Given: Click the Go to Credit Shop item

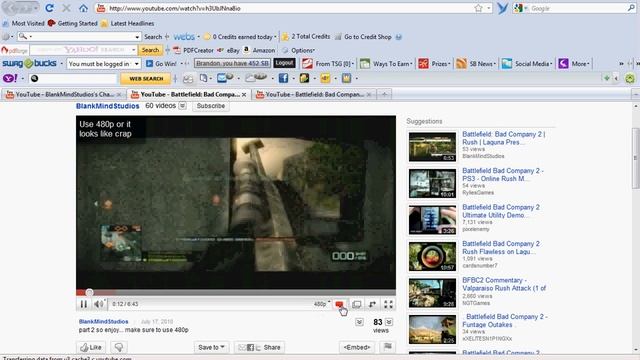Looking at the screenshot, I should pos(363,37).
